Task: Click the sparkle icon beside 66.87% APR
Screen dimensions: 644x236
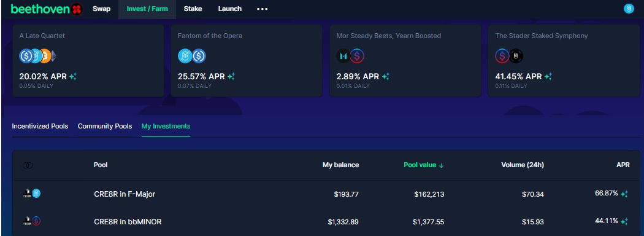Action: (624, 194)
